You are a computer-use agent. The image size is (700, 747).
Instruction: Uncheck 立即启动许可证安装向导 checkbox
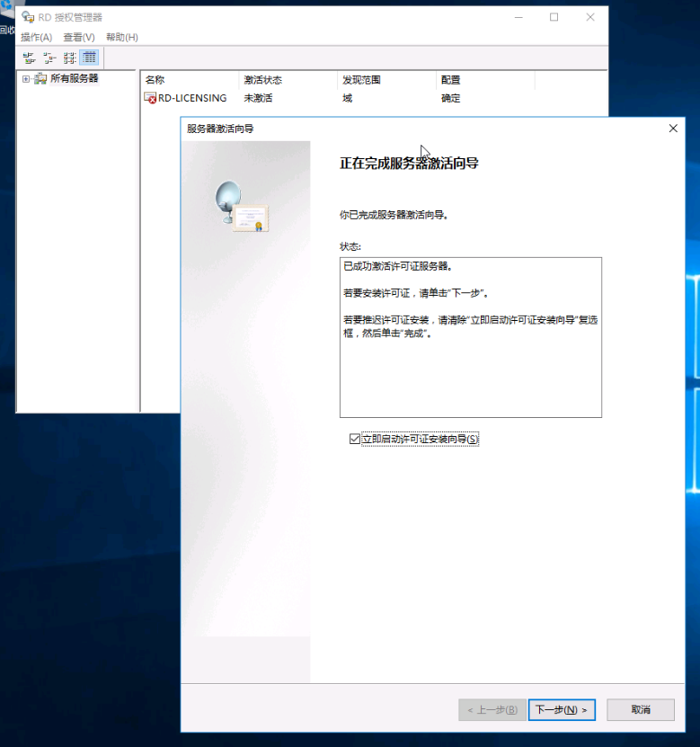tap(354, 439)
